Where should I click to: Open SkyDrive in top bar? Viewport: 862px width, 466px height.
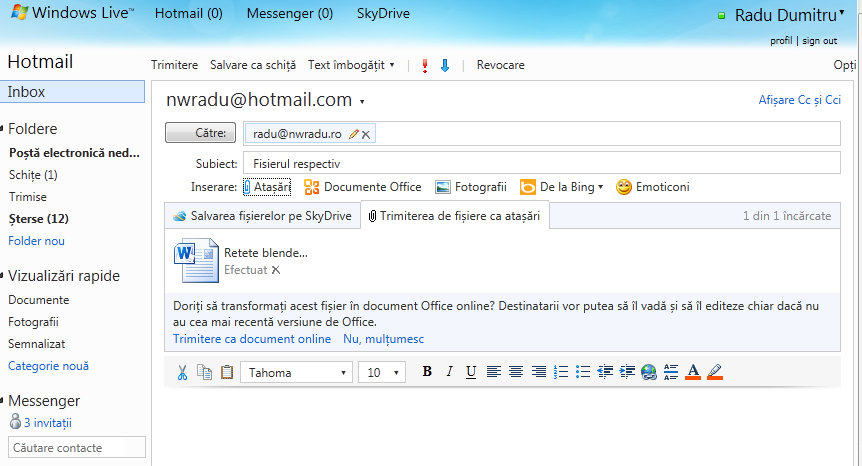pos(383,13)
